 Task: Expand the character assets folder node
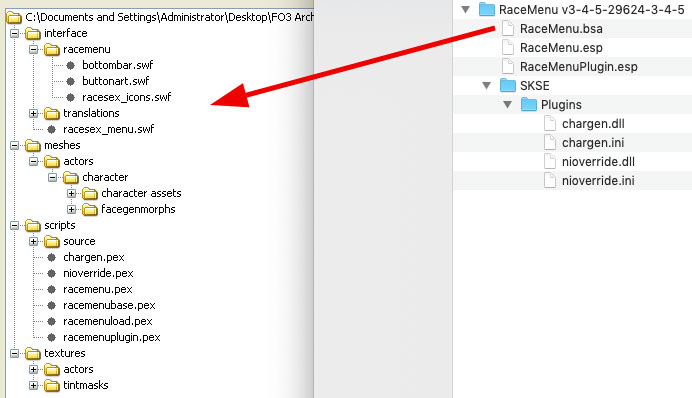pyautogui.click(x=71, y=193)
